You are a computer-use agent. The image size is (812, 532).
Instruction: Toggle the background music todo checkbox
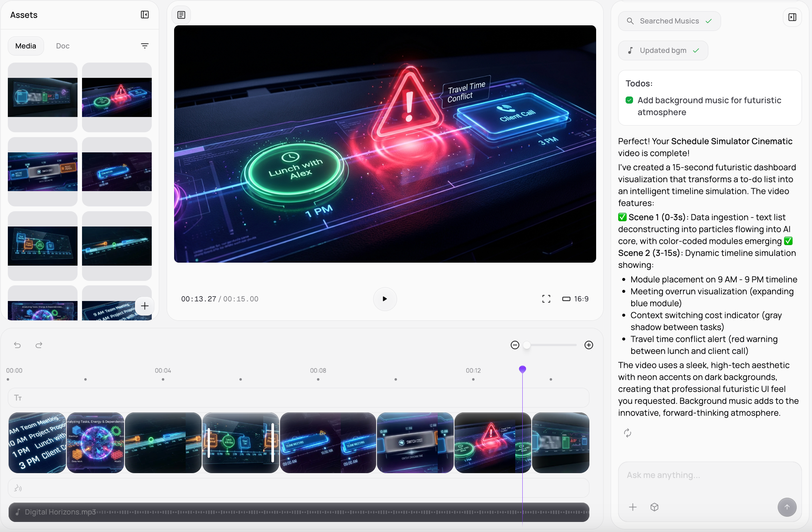click(629, 100)
